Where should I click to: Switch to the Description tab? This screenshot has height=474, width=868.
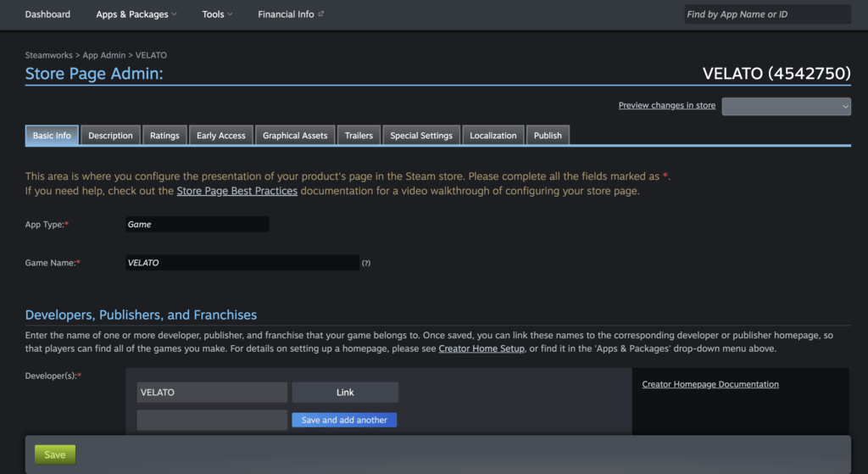coord(110,136)
